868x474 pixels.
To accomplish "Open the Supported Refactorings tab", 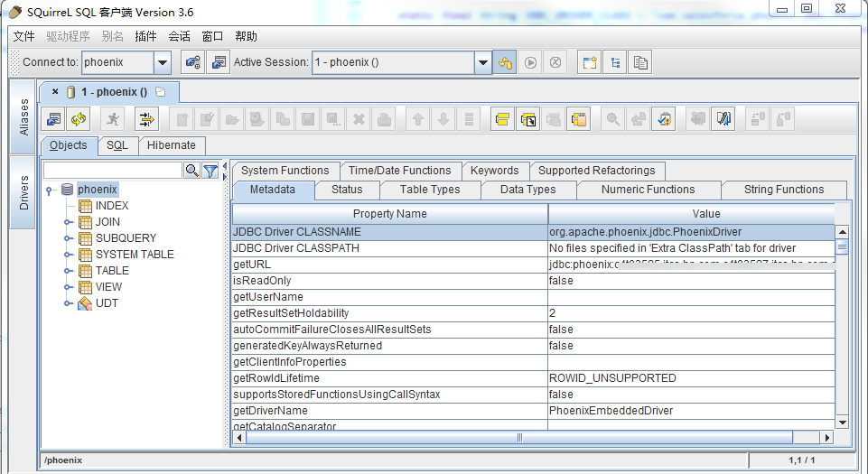I will pos(597,171).
